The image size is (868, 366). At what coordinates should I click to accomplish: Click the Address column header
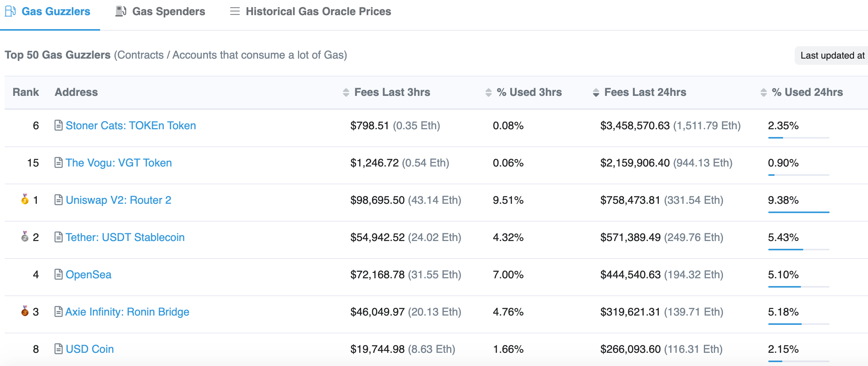[x=76, y=92]
